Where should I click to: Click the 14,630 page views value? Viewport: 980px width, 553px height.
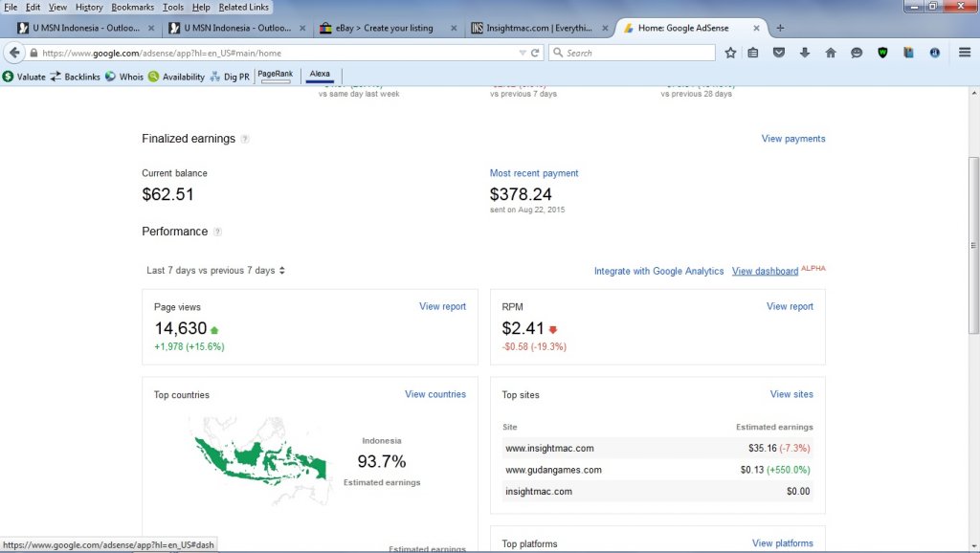coord(181,328)
